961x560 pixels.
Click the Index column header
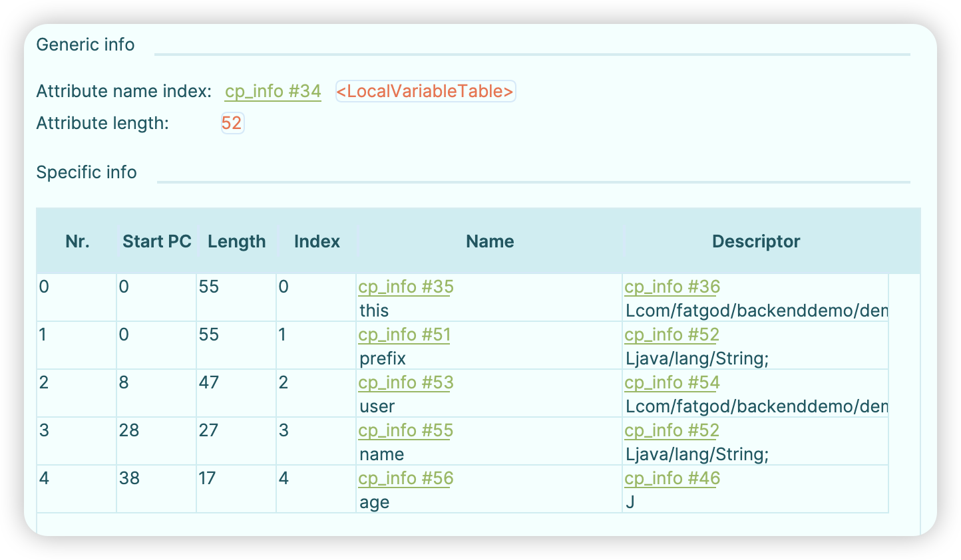(317, 241)
